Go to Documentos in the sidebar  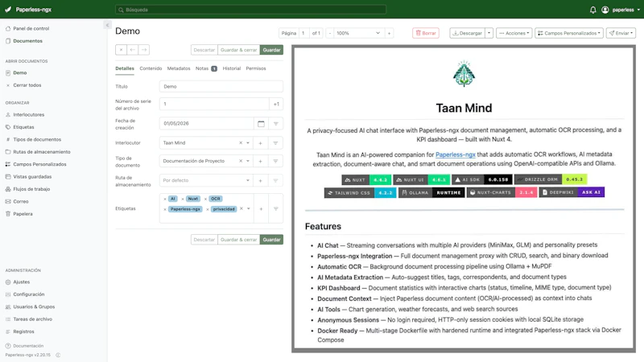coord(24,41)
